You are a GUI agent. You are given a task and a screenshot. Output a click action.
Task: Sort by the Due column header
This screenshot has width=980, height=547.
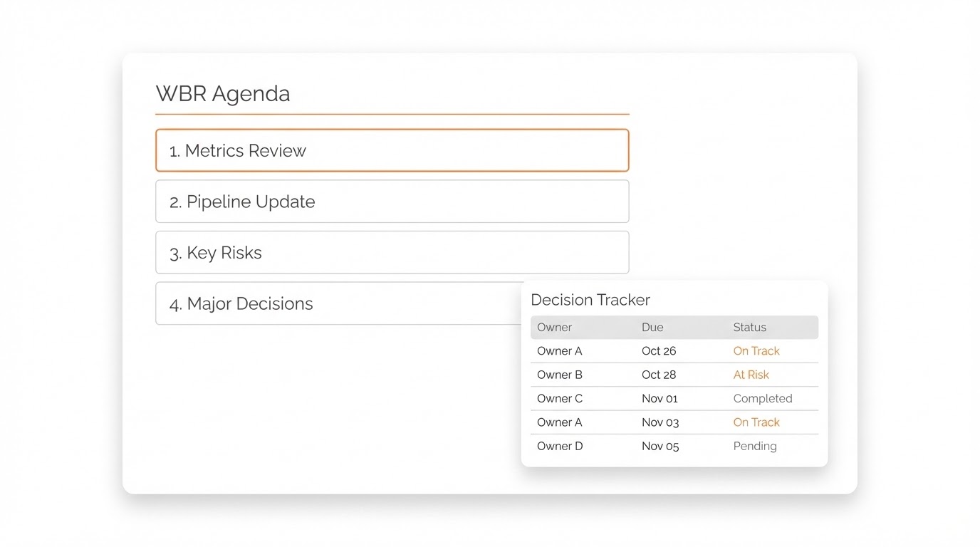[x=652, y=328]
